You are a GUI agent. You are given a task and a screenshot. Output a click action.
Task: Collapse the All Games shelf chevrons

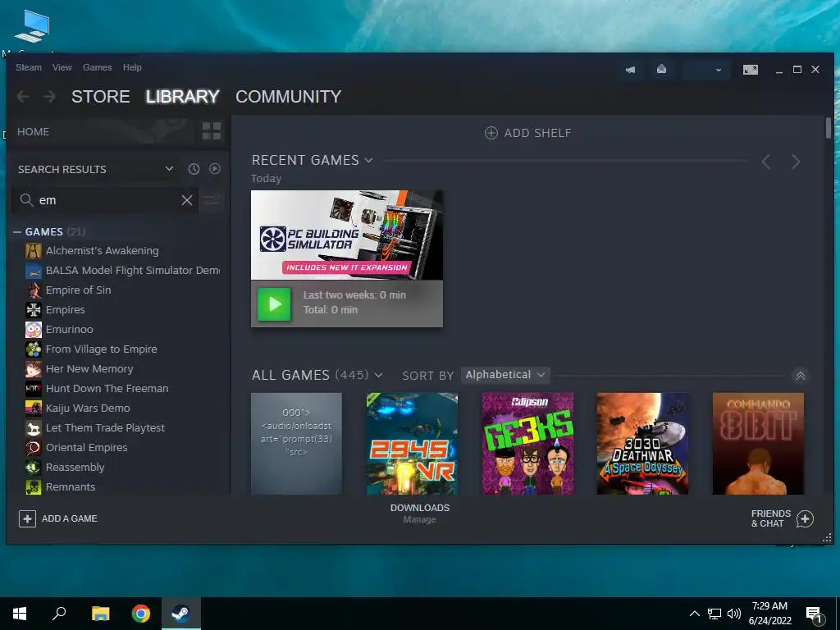tap(801, 376)
